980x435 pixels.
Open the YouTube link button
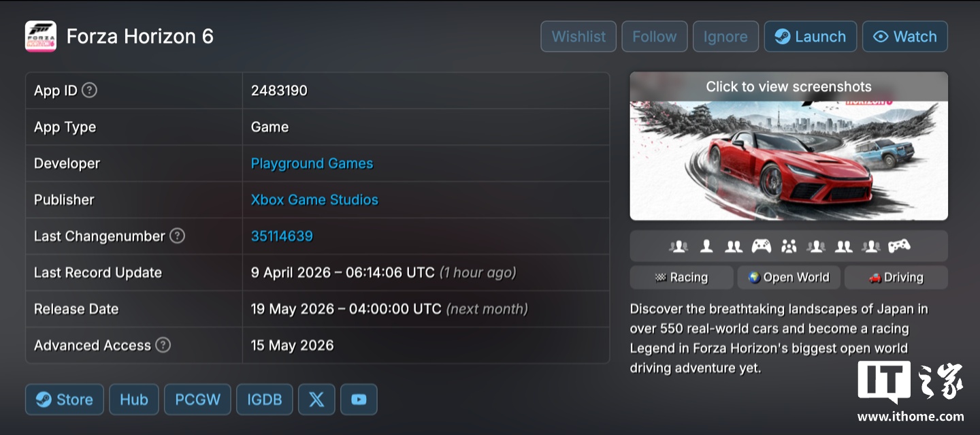click(x=359, y=400)
